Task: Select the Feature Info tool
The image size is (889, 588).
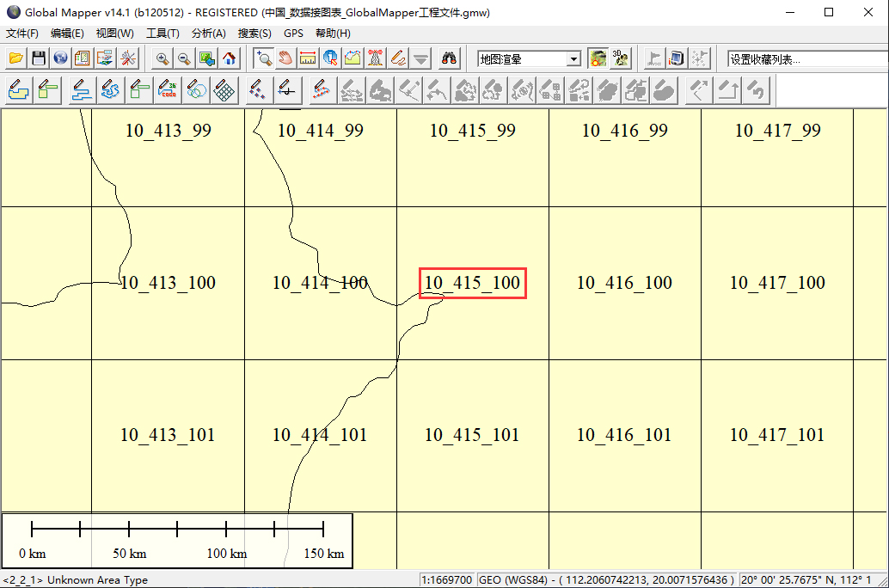Action: pyautogui.click(x=331, y=58)
